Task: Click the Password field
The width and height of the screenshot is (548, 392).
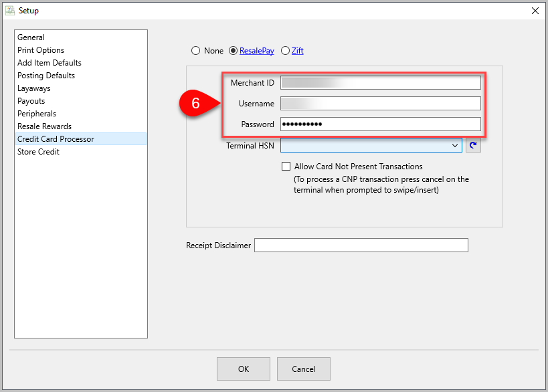Action: tap(381, 124)
